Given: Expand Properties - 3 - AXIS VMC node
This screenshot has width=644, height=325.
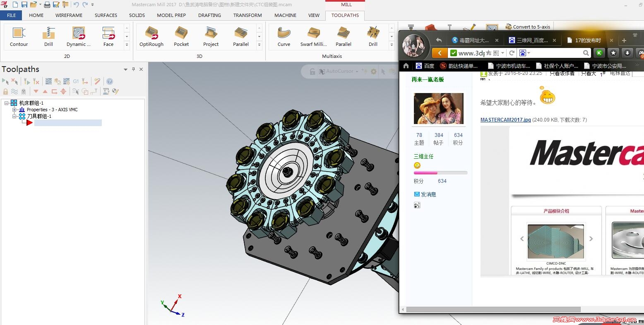Looking at the screenshot, I should tap(14, 110).
